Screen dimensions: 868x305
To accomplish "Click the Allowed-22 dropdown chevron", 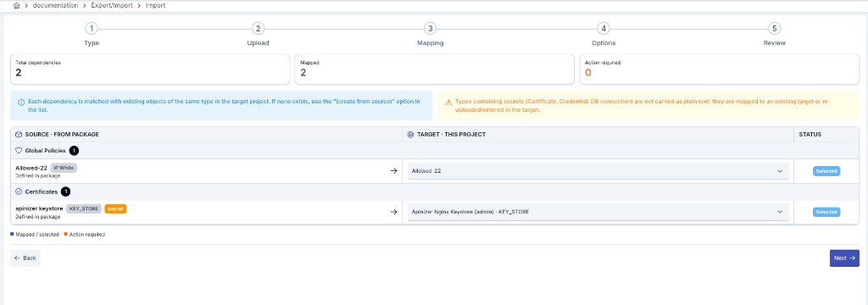I will pyautogui.click(x=780, y=171).
